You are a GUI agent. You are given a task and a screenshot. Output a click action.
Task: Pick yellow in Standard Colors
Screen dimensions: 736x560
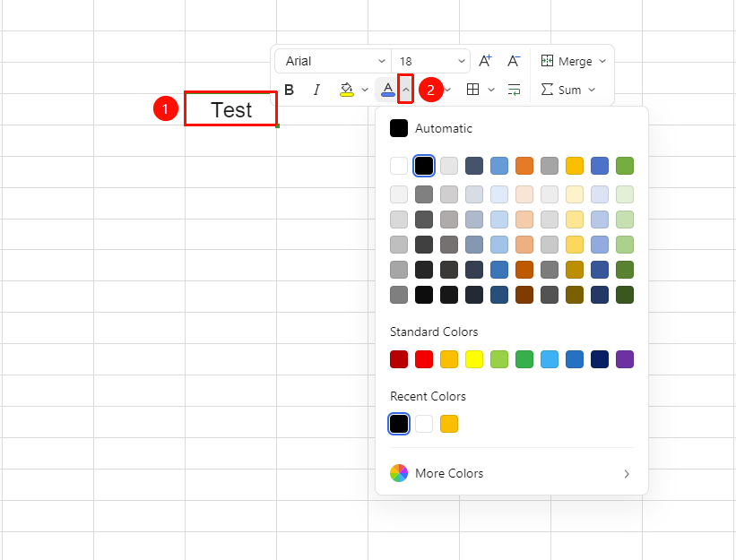pyautogui.click(x=474, y=359)
